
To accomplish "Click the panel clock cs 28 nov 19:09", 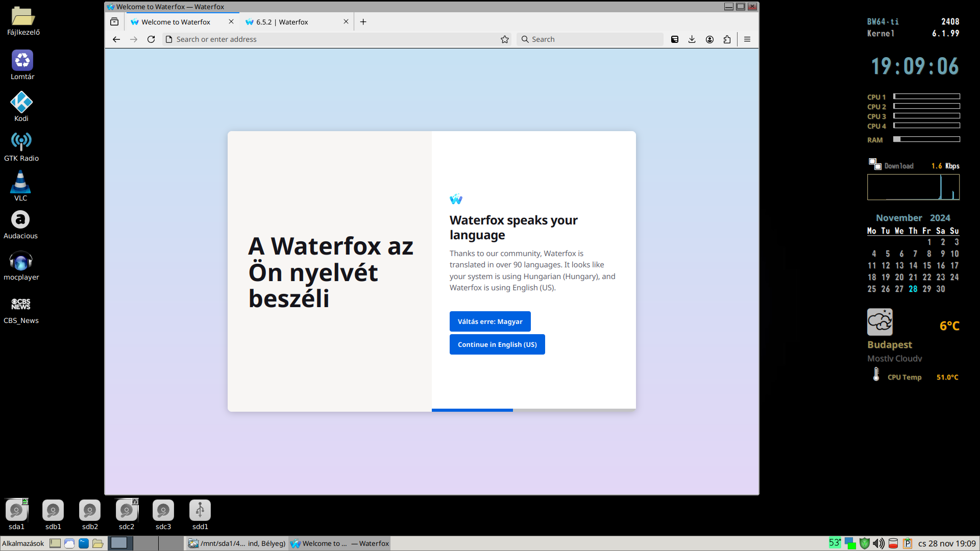I will click(x=947, y=543).
